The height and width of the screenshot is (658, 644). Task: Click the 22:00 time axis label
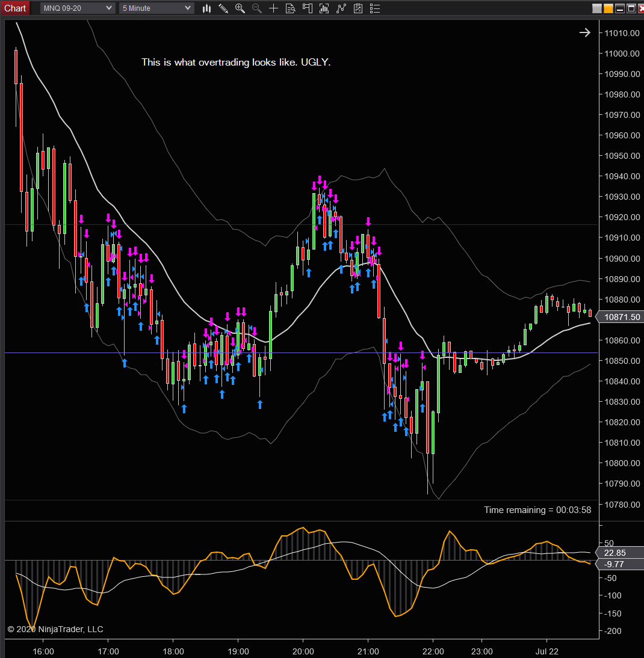433,651
